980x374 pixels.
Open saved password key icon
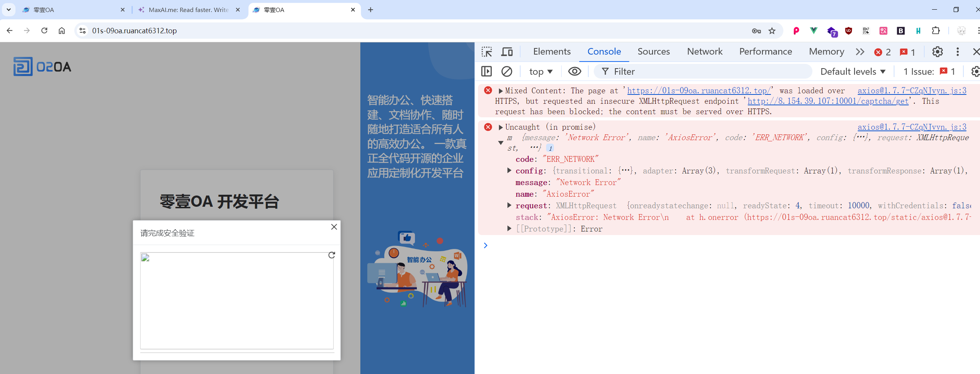click(756, 31)
